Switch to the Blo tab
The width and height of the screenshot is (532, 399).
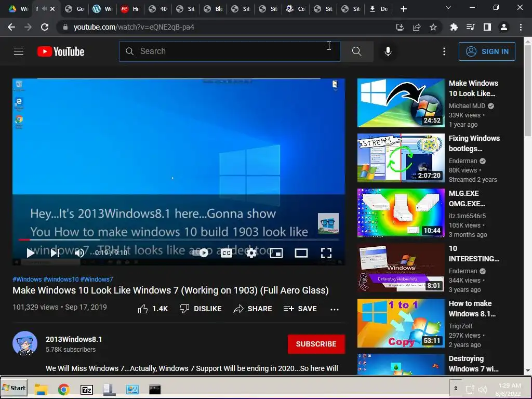[x=213, y=9]
